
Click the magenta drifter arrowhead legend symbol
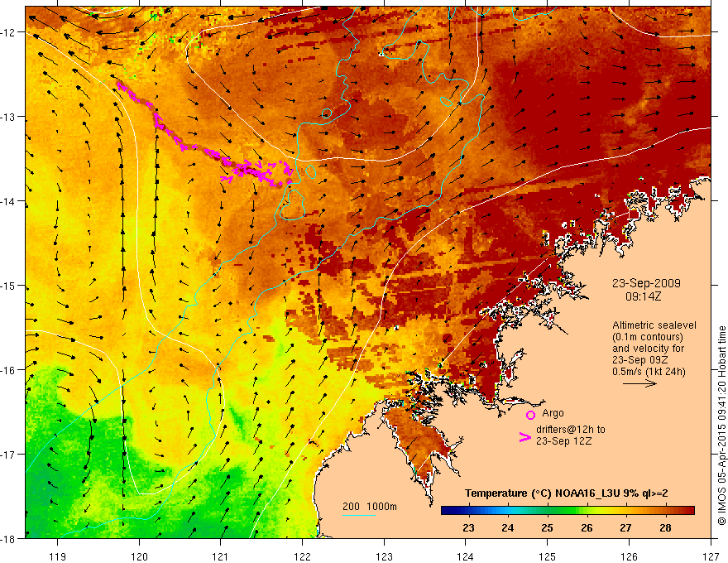(x=524, y=437)
